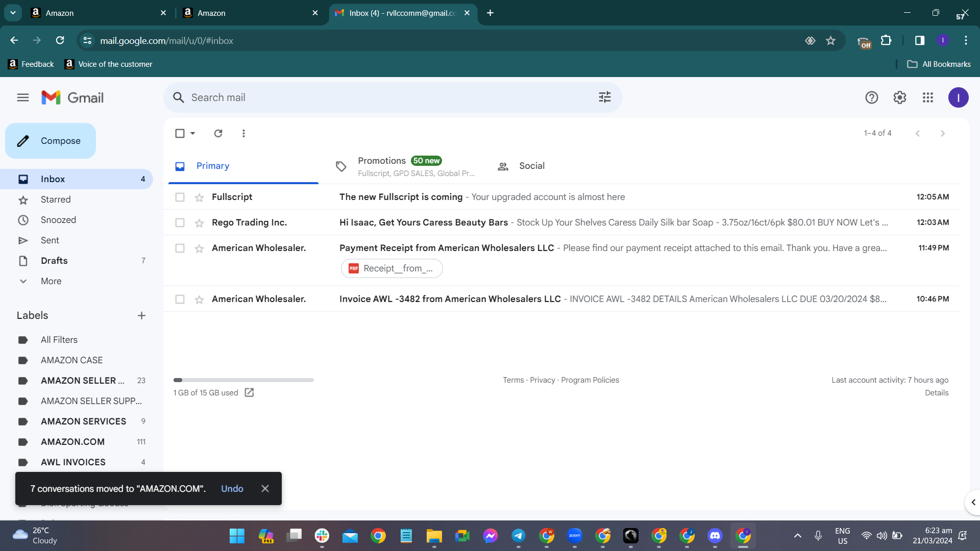Open Gmail Support help icon
The height and width of the screenshot is (551, 980).
coord(872,97)
